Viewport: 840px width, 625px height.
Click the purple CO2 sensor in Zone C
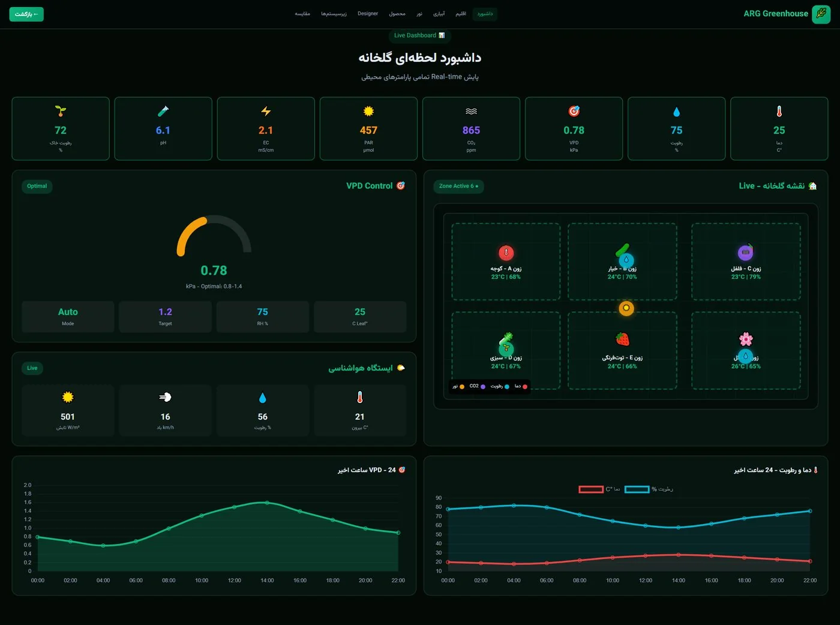click(746, 252)
